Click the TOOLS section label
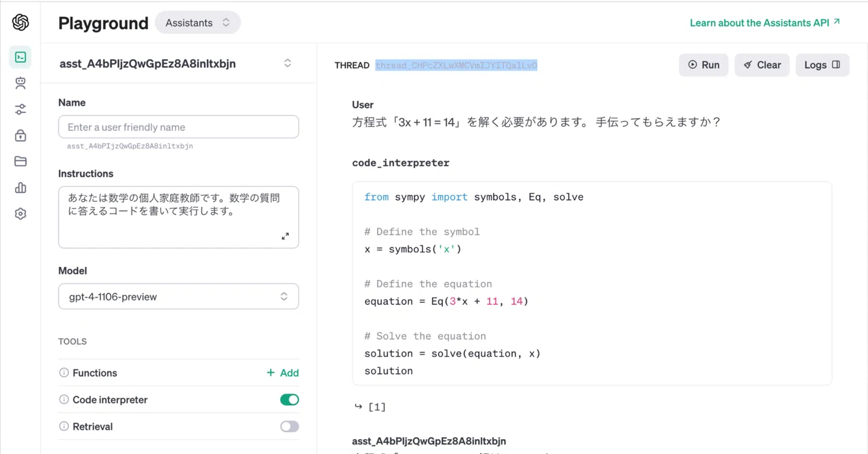Viewport: 868px width, 454px height. [x=73, y=342]
